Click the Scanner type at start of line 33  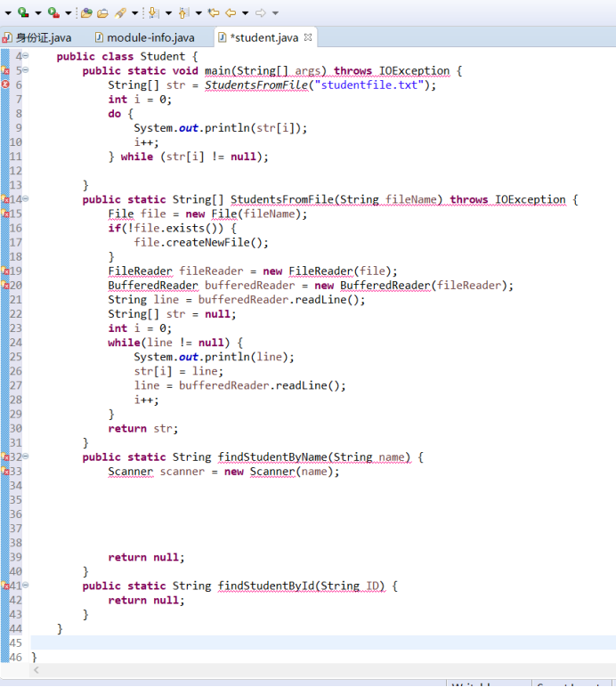(131, 472)
